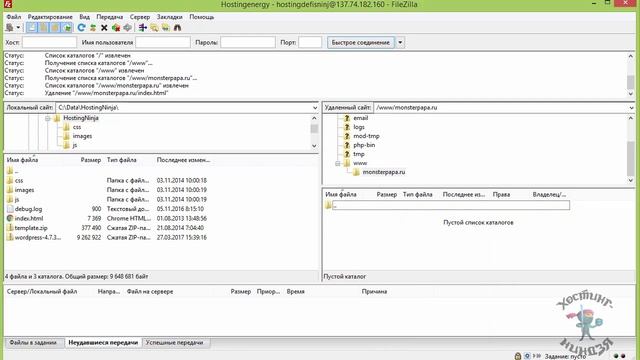Click in the Пароль input field

click(248, 42)
